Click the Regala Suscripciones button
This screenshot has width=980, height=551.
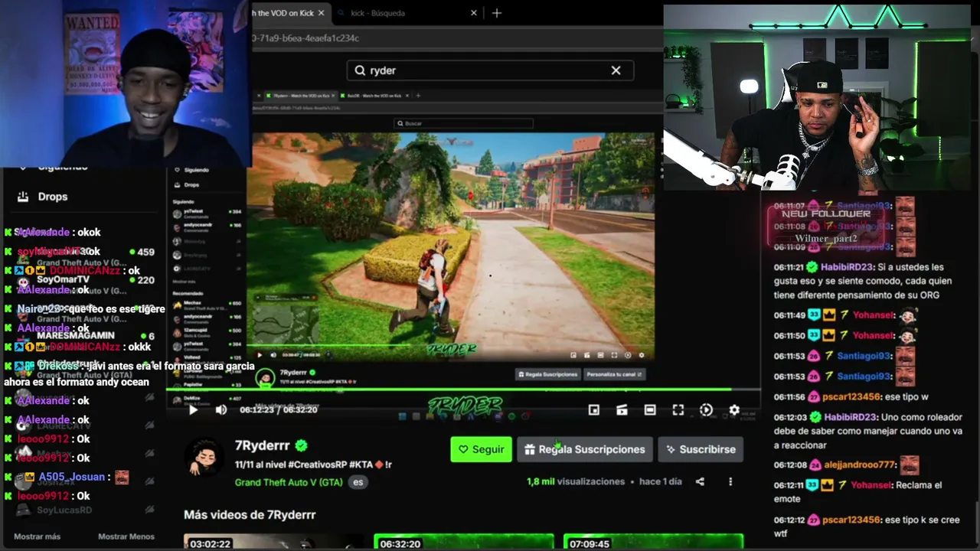[x=585, y=449]
